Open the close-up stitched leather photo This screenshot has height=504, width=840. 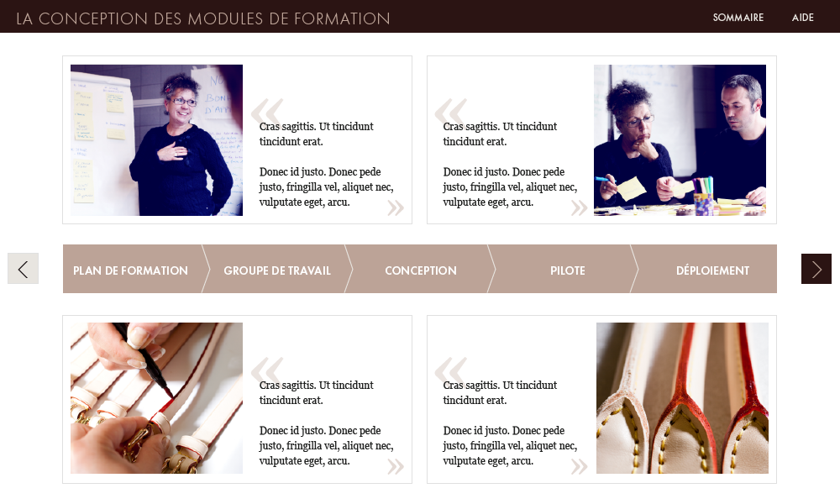682,398
